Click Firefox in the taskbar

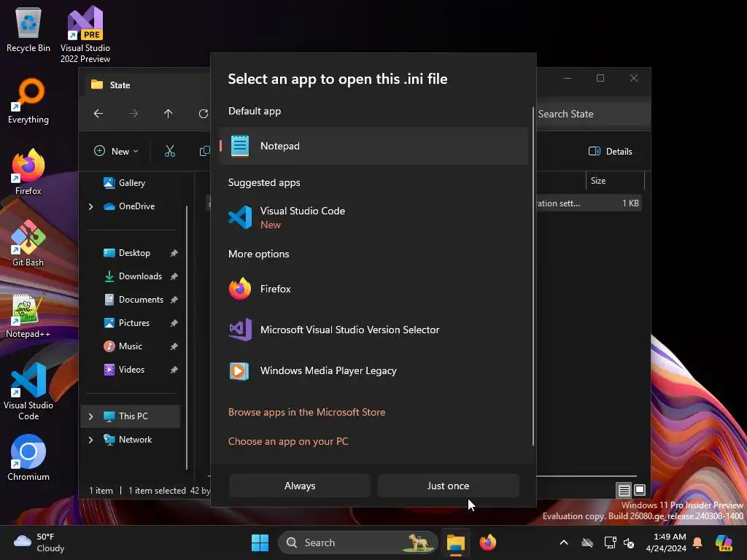tap(488, 542)
